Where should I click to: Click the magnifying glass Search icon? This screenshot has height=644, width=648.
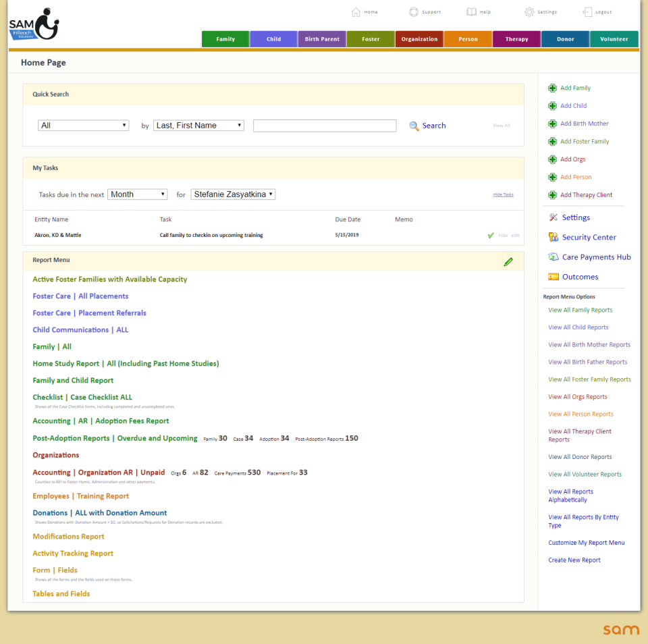pyautogui.click(x=413, y=126)
